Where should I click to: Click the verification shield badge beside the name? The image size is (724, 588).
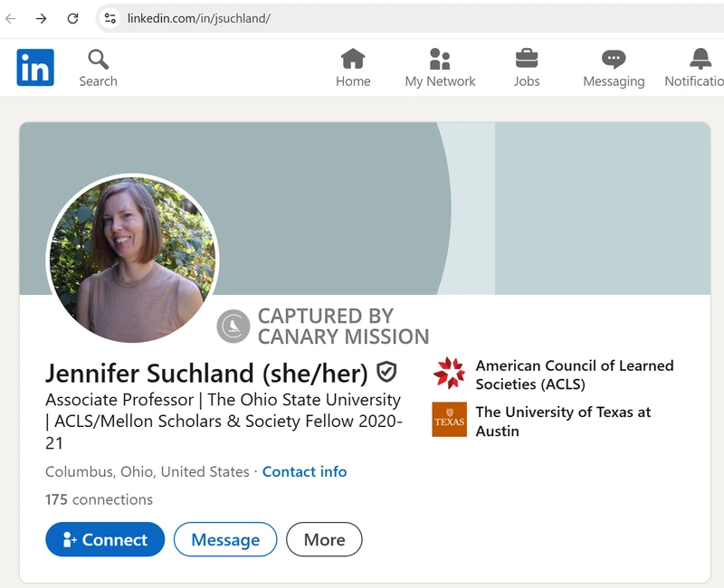(386, 372)
